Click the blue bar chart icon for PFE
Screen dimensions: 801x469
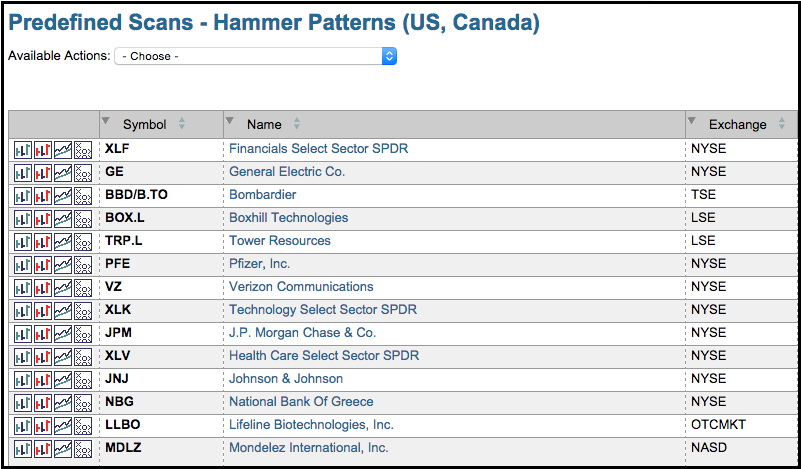click(x=23, y=264)
